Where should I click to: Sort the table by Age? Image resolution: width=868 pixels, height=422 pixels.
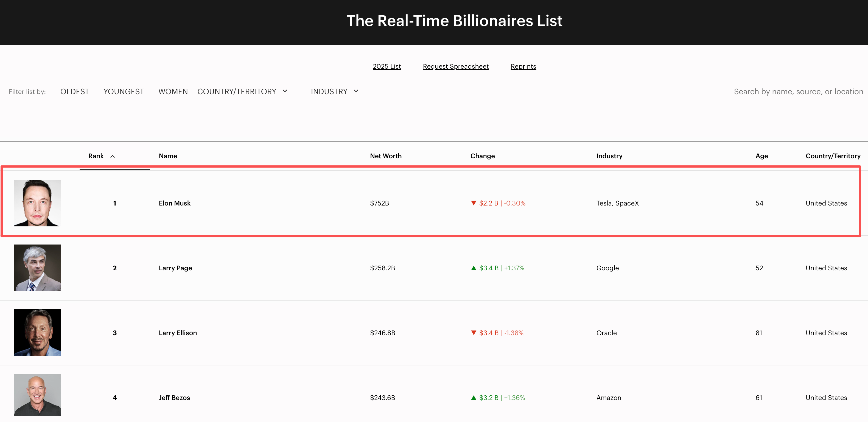761,156
